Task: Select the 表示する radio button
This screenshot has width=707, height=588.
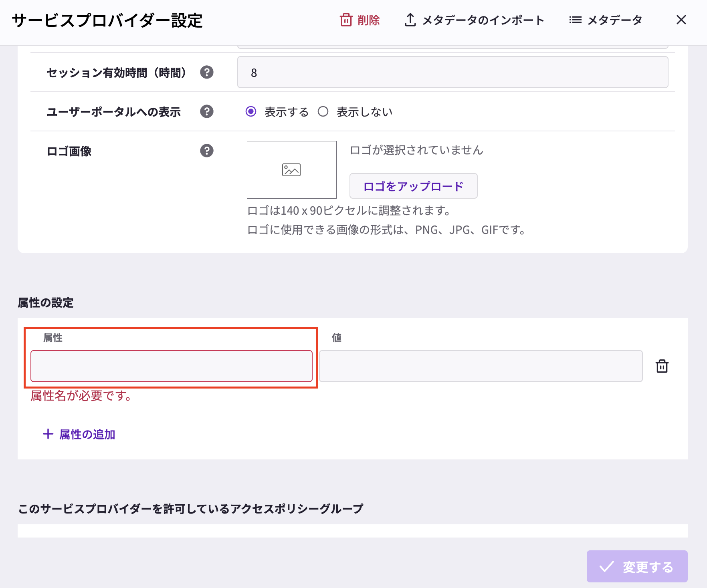Action: click(x=251, y=112)
